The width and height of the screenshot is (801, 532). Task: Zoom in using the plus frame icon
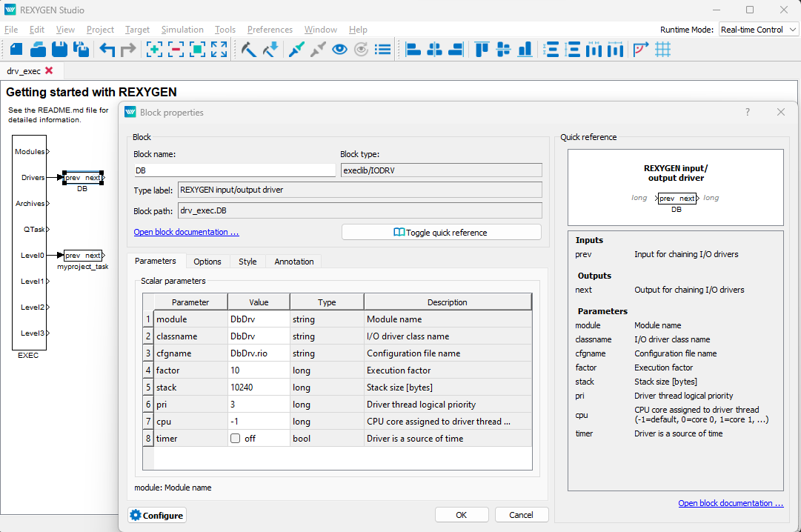[154, 50]
